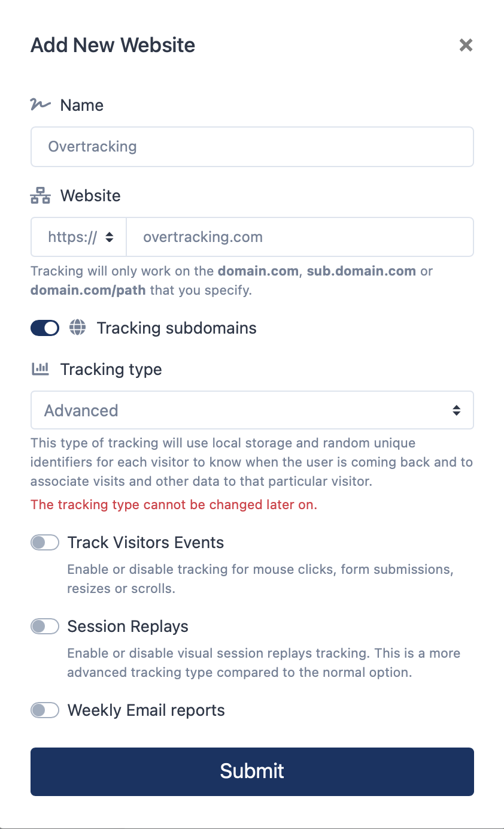Open the https:// protocol dropdown
This screenshot has width=504, height=829.
tap(79, 237)
